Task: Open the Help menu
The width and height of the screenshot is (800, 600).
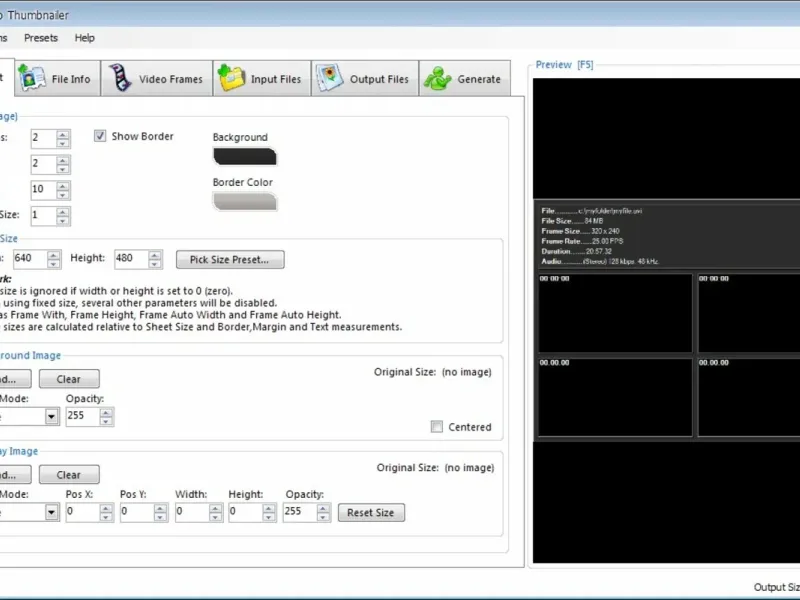Action: pyautogui.click(x=85, y=38)
